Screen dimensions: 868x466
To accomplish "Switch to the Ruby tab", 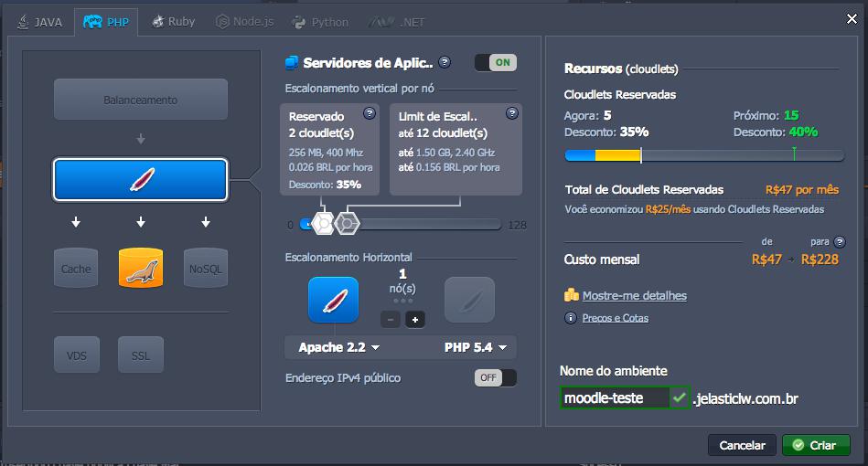I will click(173, 21).
